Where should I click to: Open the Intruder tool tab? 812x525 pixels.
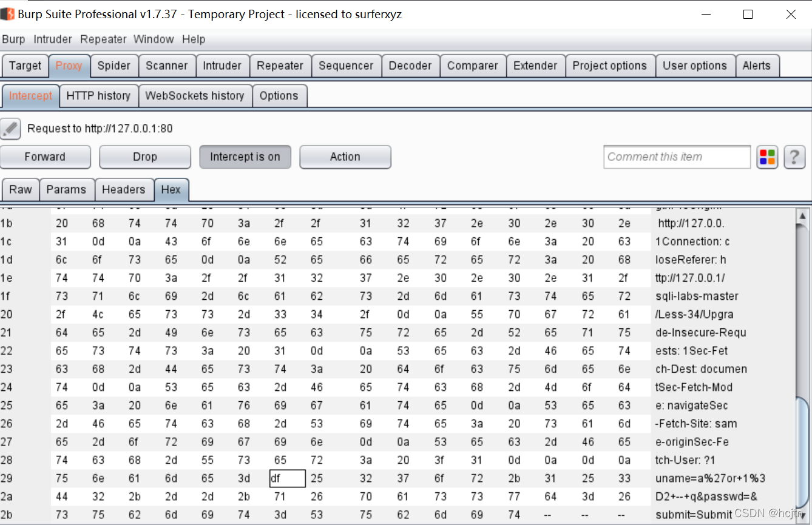point(222,66)
